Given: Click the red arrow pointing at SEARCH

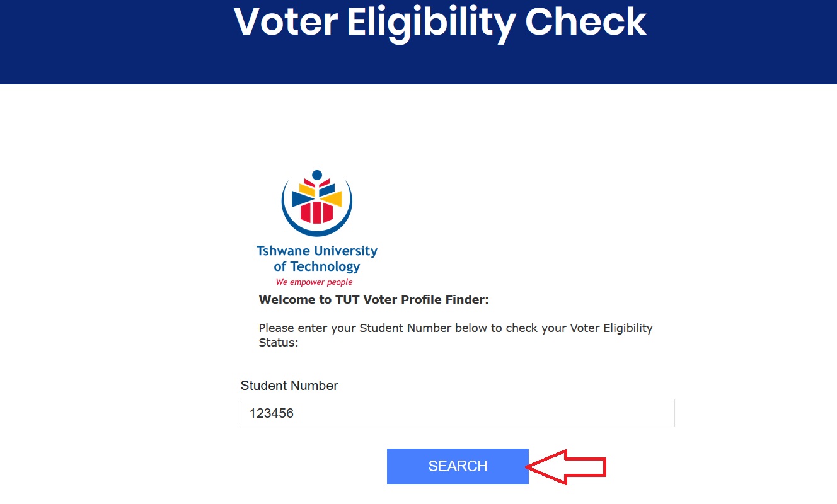Looking at the screenshot, I should point(565,467).
